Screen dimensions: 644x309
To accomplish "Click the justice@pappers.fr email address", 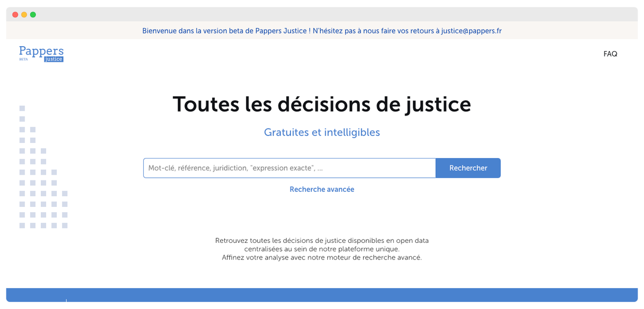I will click(471, 31).
